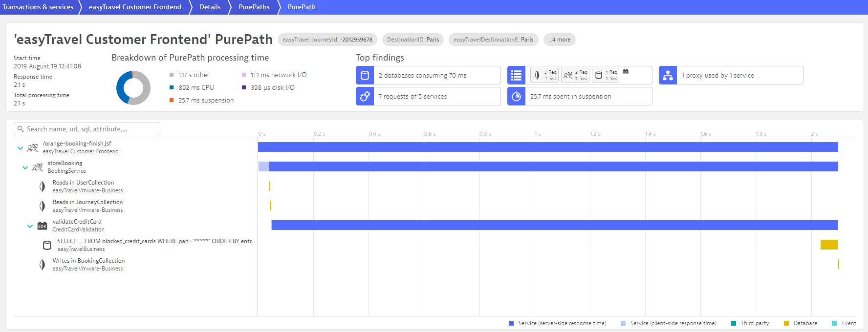868x332 pixels.
Task: Select the /orange-booking-finish.jsf row label
Action: click(x=80, y=147)
